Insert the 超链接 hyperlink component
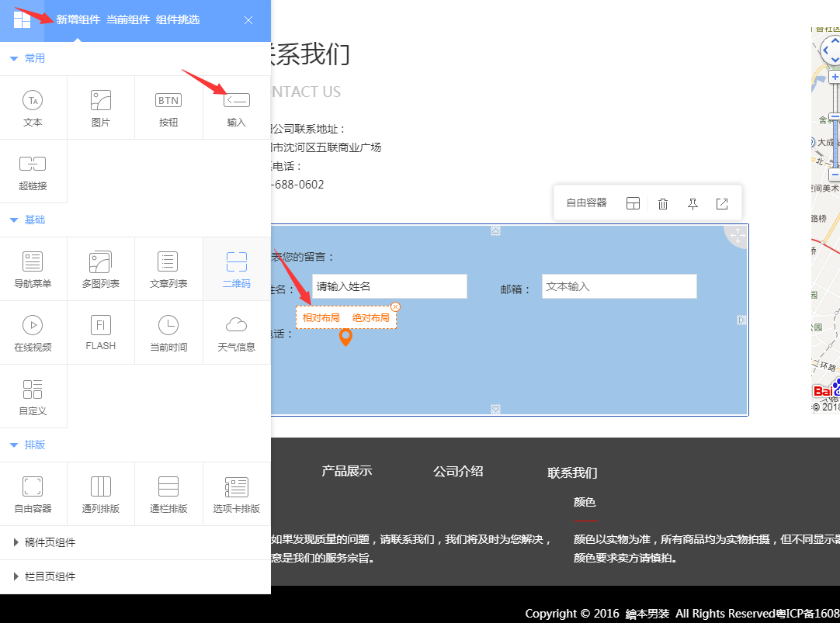840x623 pixels. pos(33,171)
